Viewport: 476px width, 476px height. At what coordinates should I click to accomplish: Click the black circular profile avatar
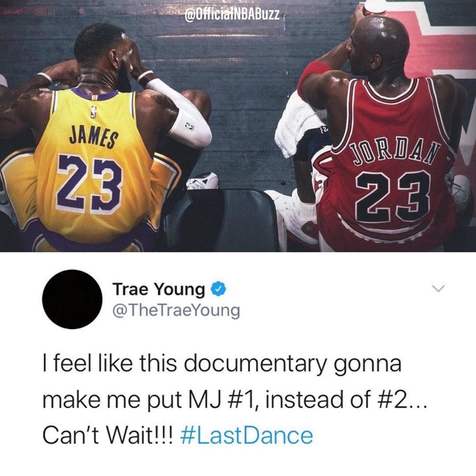72,299
